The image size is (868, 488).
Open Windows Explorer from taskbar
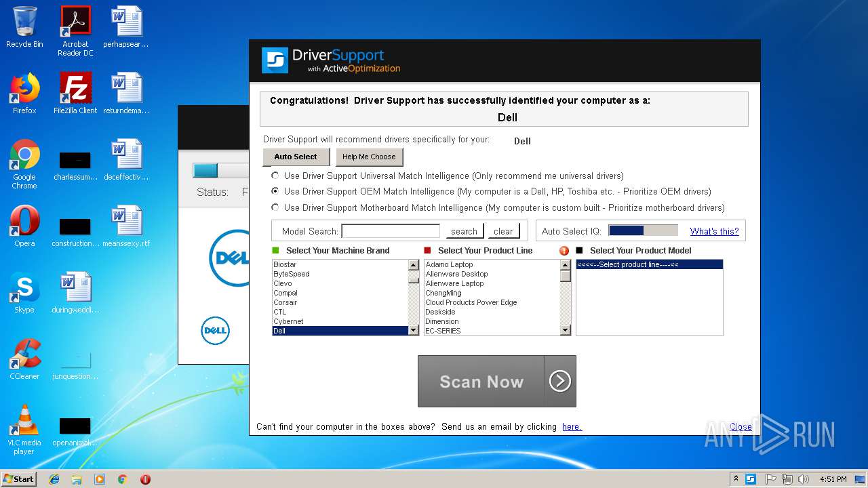point(77,479)
